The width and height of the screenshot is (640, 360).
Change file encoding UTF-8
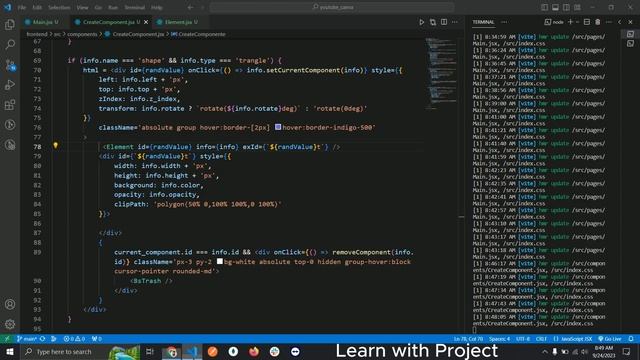(x=523, y=339)
